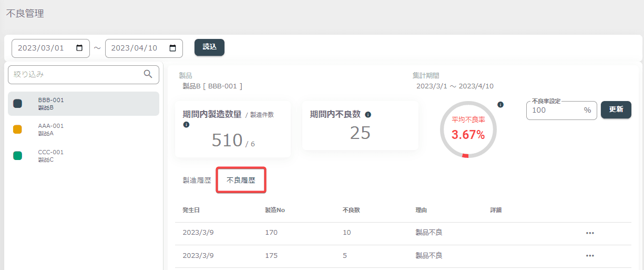Click info icon under 期間内製造数量

tap(186, 125)
